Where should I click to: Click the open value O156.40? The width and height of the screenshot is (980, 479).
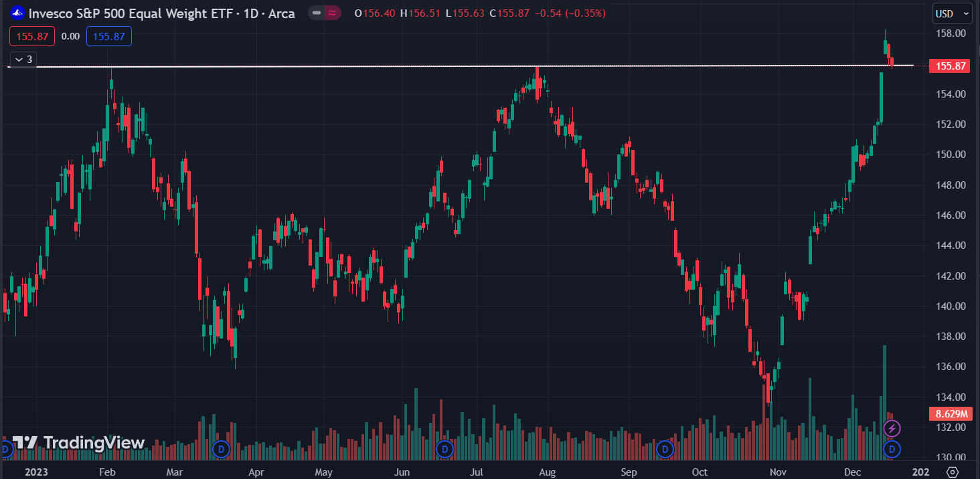pos(374,13)
